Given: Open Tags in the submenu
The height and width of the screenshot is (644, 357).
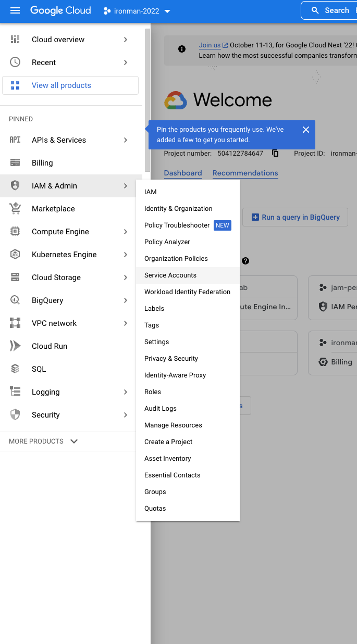Looking at the screenshot, I should click(x=188, y=325).
